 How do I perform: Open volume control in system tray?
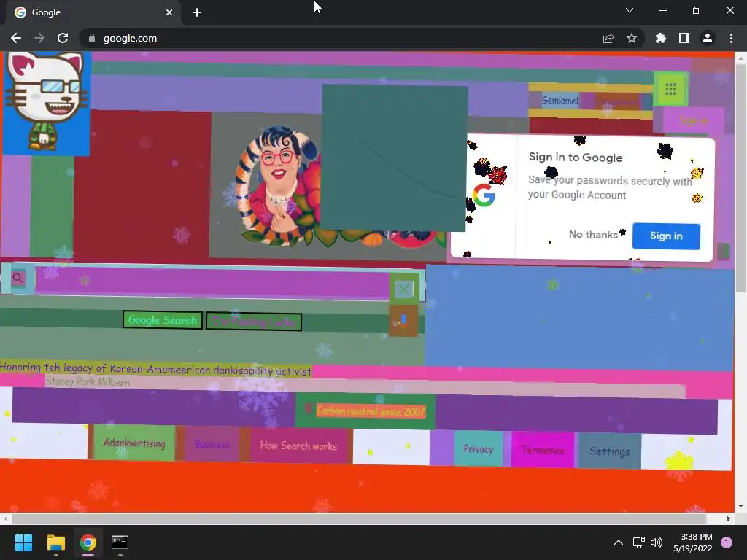(x=657, y=542)
